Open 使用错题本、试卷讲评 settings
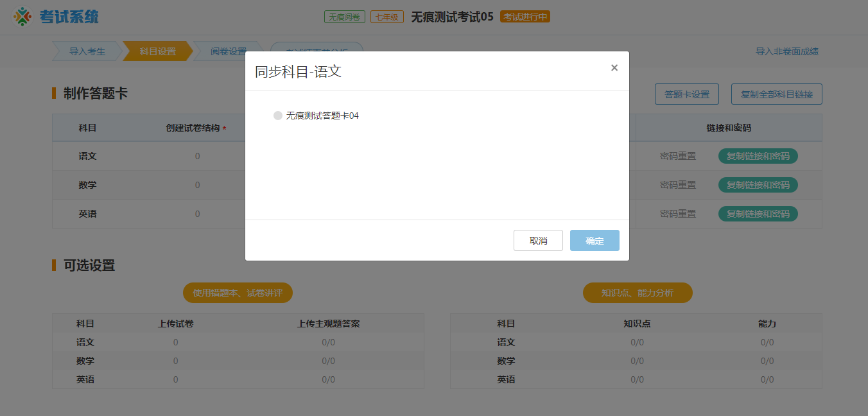Image resolution: width=868 pixels, height=416 pixels. [x=238, y=292]
